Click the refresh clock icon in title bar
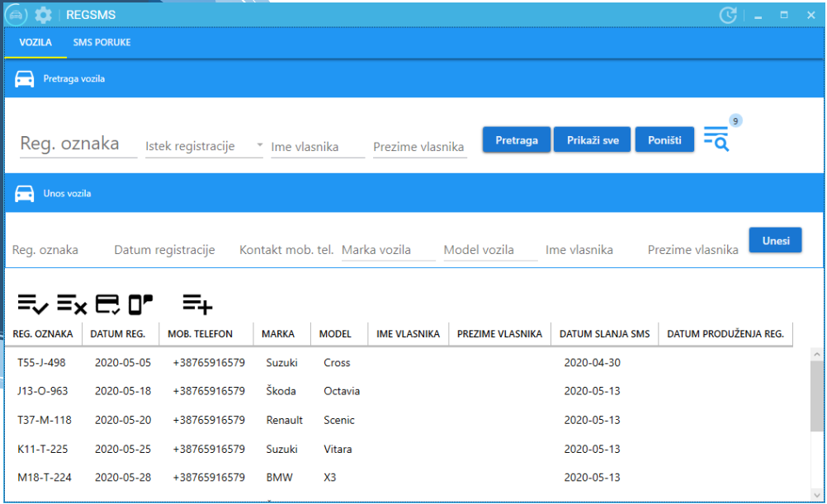The image size is (827, 504). (727, 15)
